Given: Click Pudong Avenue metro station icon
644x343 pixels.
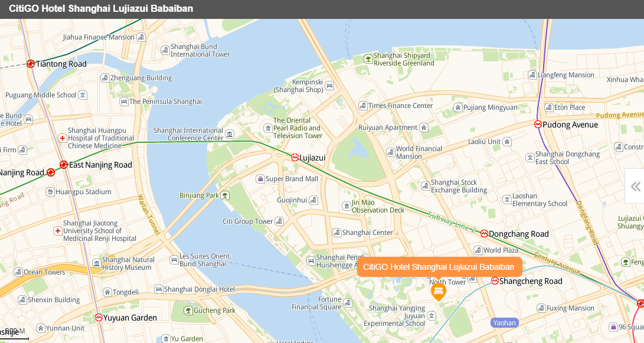Looking at the screenshot, I should click(x=538, y=125).
